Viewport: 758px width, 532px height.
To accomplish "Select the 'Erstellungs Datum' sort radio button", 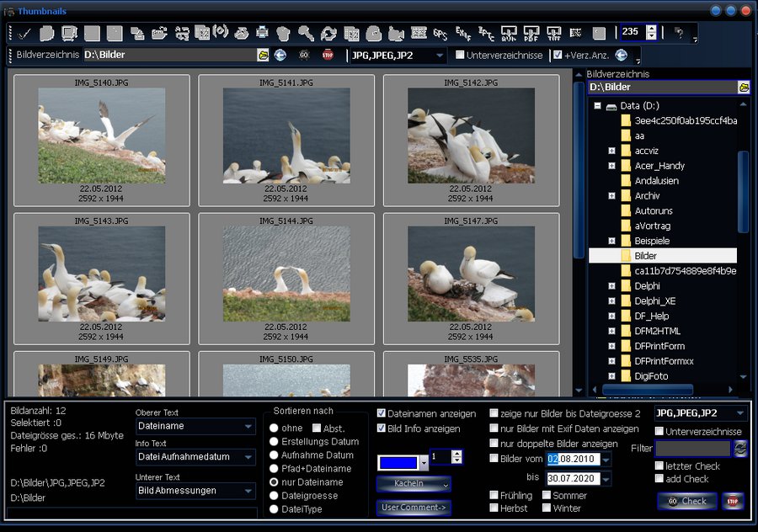I will tap(274, 442).
